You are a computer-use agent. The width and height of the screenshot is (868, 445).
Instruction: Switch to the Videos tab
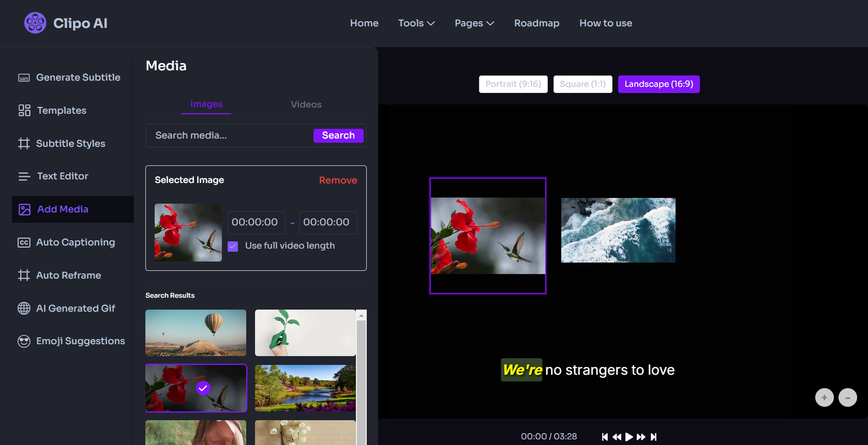tap(306, 104)
